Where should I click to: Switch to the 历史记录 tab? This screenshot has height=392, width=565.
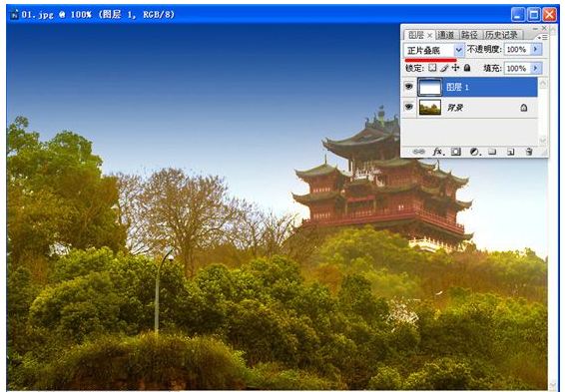click(x=501, y=35)
